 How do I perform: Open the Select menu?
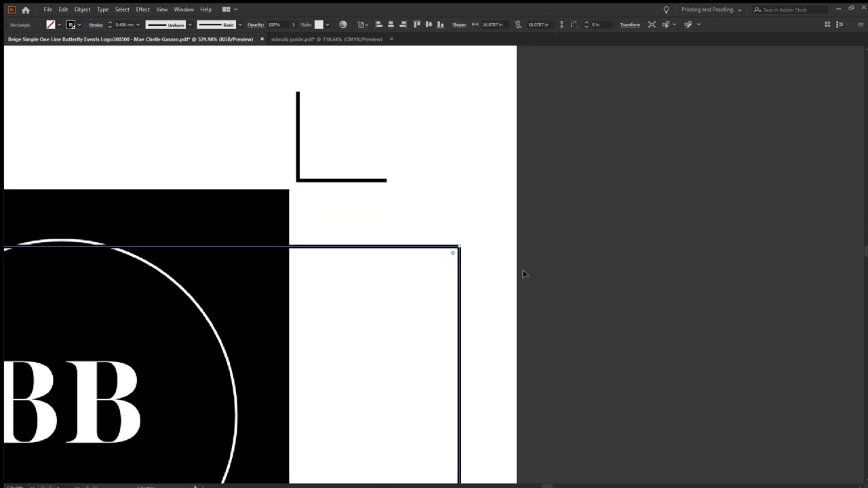[122, 9]
